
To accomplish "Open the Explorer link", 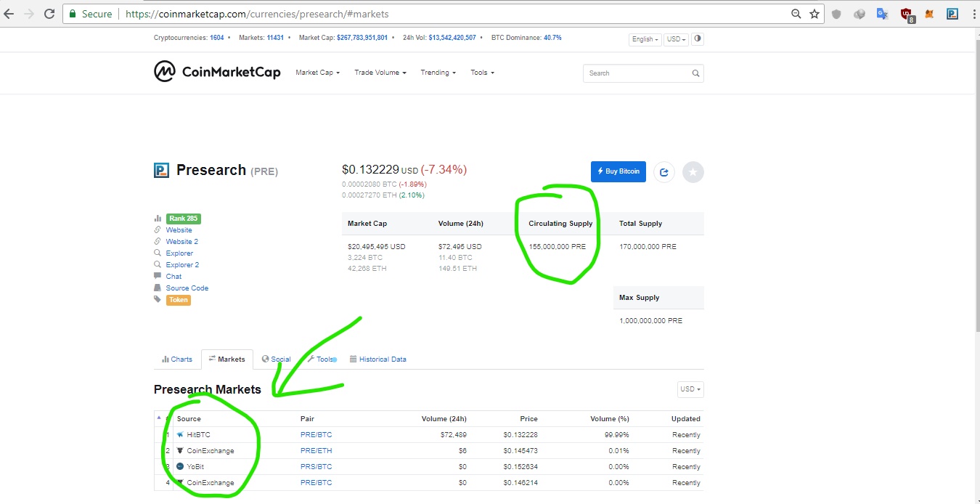I will pyautogui.click(x=179, y=253).
